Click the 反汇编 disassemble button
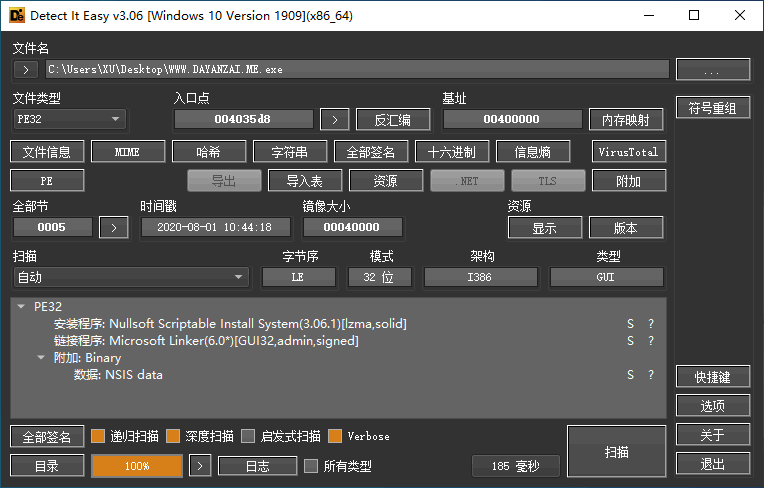The image size is (764, 488). click(393, 119)
